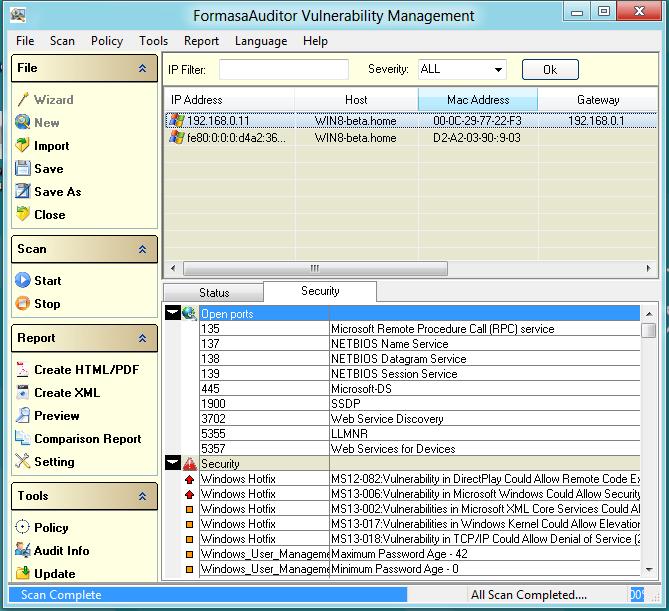Click the Save floppy disk icon

pyautogui.click(x=23, y=169)
